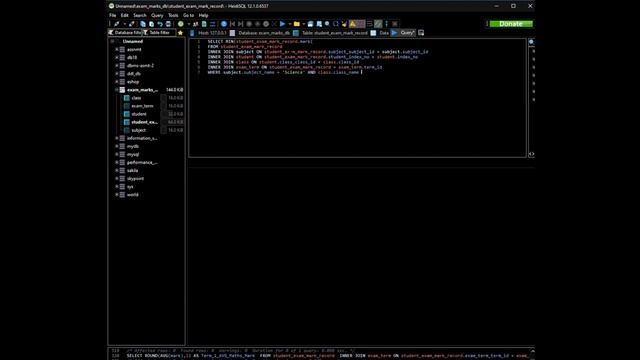
Task: Jump to last row icon
Action: pos(240,24)
